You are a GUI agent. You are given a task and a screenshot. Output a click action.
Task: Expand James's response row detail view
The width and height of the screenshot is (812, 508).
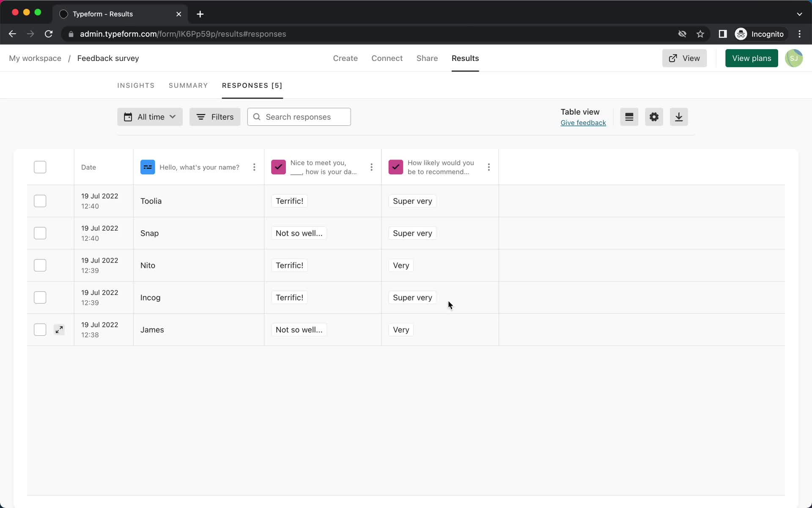click(59, 329)
